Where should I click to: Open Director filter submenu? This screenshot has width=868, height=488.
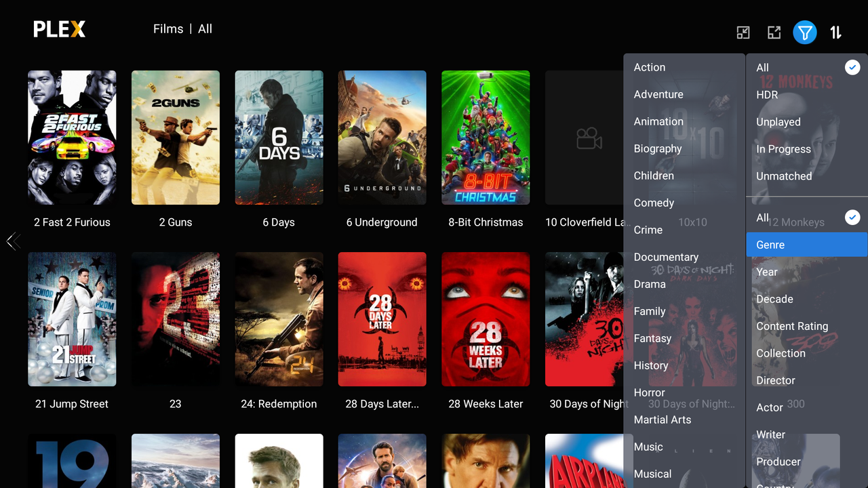807,380
